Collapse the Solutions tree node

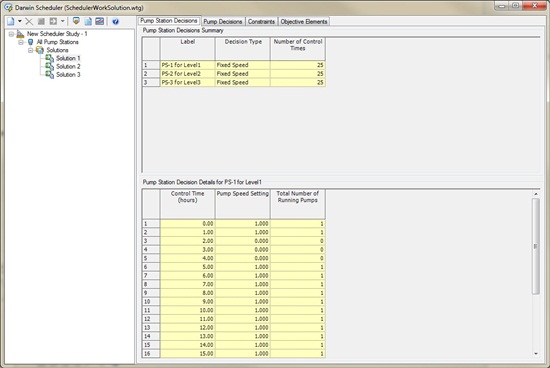pos(31,51)
